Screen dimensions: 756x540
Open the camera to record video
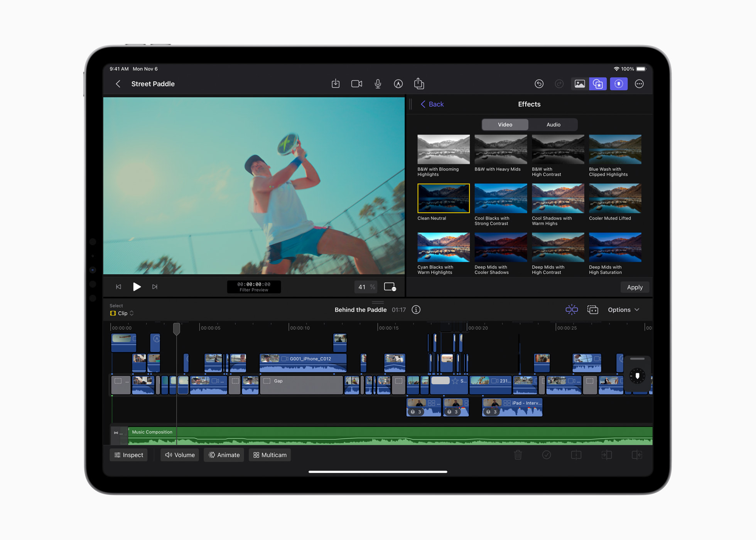356,84
